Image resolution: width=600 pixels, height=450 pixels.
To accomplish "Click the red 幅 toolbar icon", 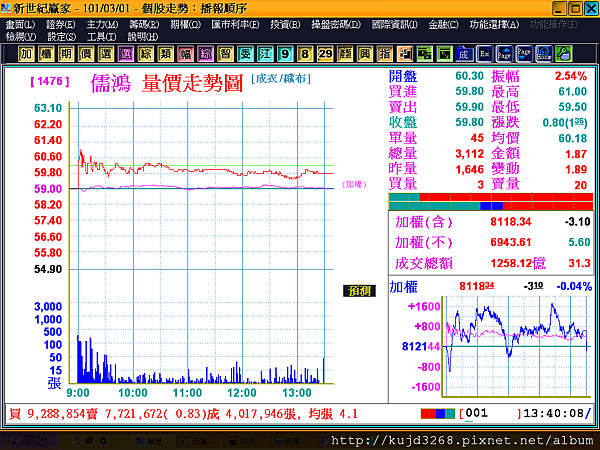I will tap(185, 54).
